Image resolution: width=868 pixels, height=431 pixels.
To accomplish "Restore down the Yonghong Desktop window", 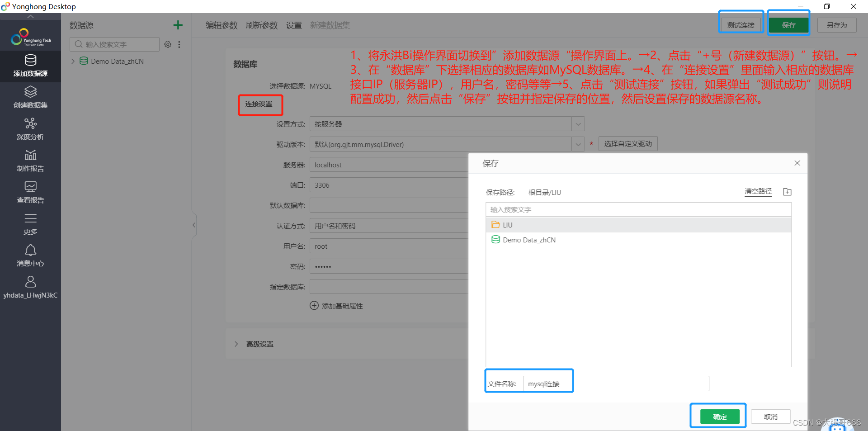I will click(827, 6).
